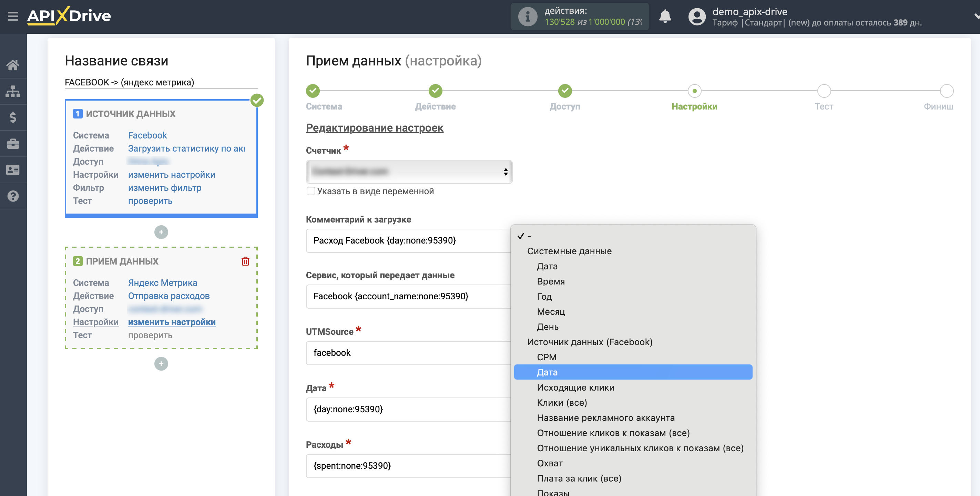Open 'Загрузить статистику' action link
Viewport: 980px width, 496px height.
[x=186, y=148]
